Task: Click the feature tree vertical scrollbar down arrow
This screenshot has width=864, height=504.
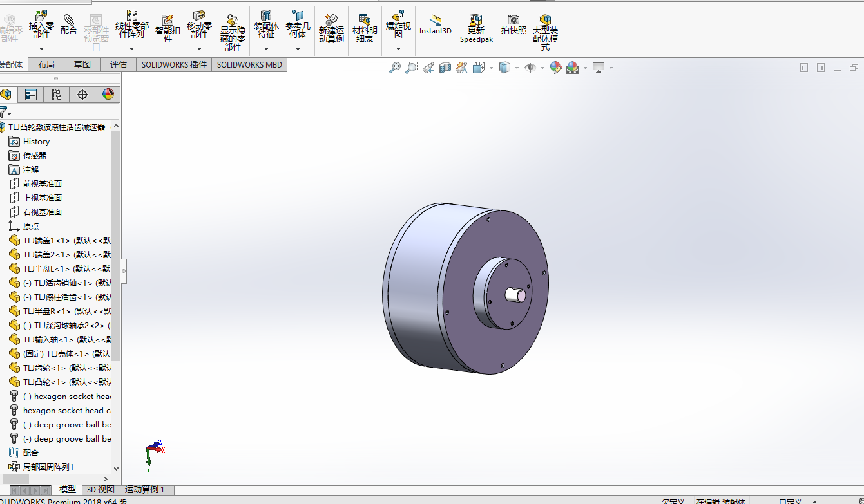Action: click(x=117, y=469)
